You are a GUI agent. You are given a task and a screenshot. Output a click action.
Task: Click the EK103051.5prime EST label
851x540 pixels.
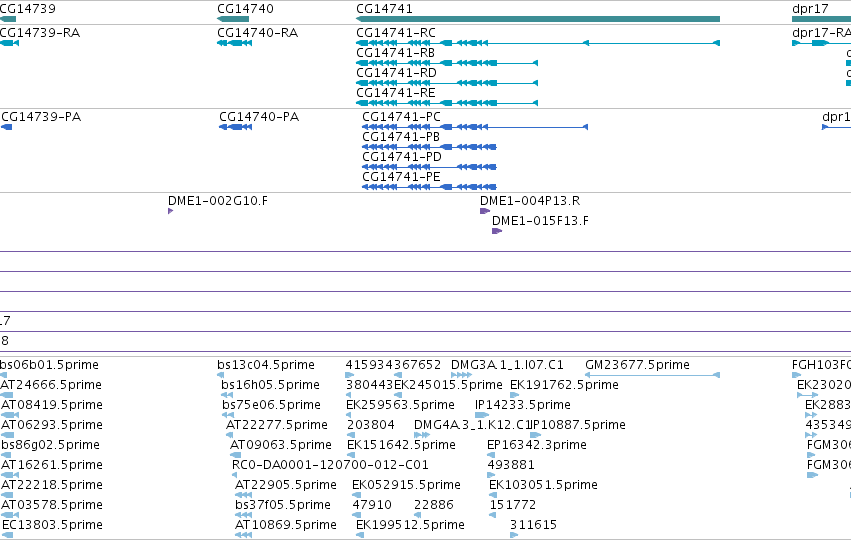pyautogui.click(x=543, y=485)
